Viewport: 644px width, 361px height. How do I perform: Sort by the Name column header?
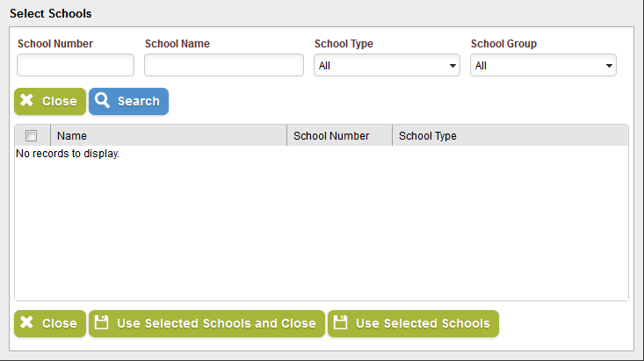[x=167, y=136]
